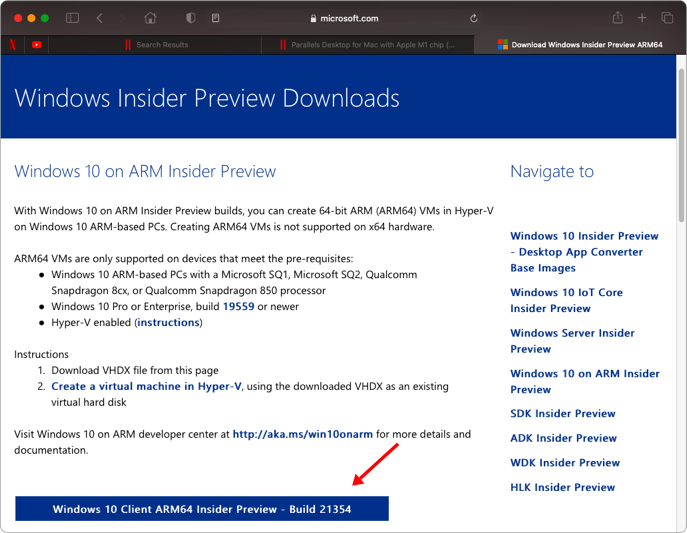The image size is (687, 533).
Task: Open the home page icon
Action: pos(150,18)
